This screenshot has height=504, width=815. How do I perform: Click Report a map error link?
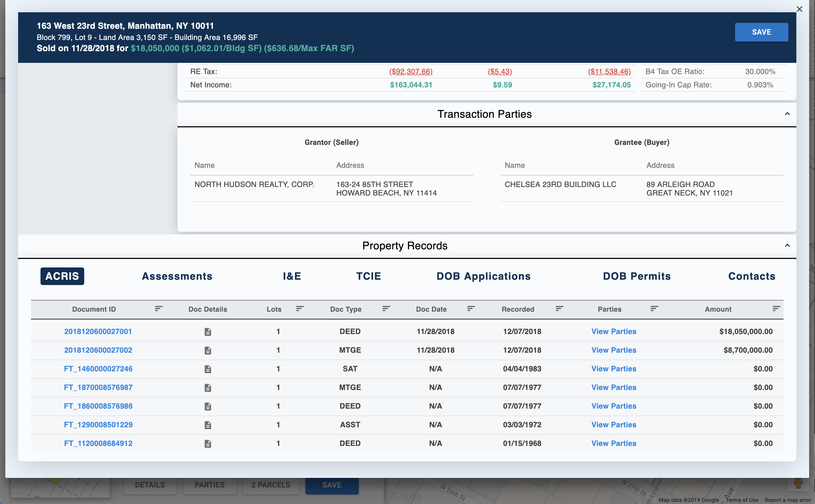pyautogui.click(x=788, y=500)
